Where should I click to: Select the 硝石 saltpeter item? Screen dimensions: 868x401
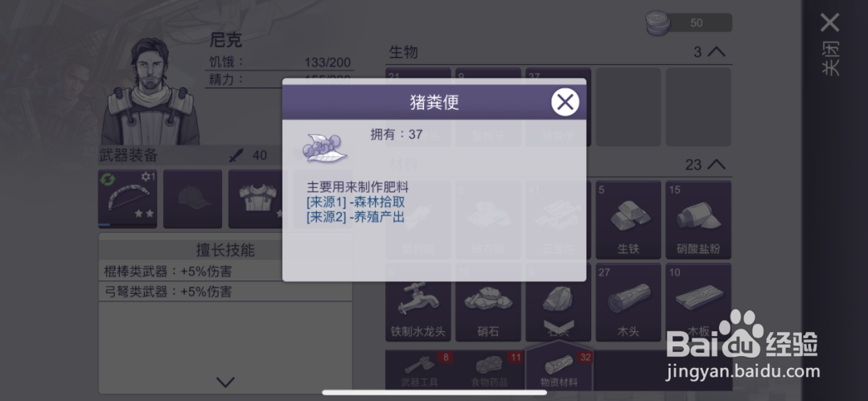487,302
